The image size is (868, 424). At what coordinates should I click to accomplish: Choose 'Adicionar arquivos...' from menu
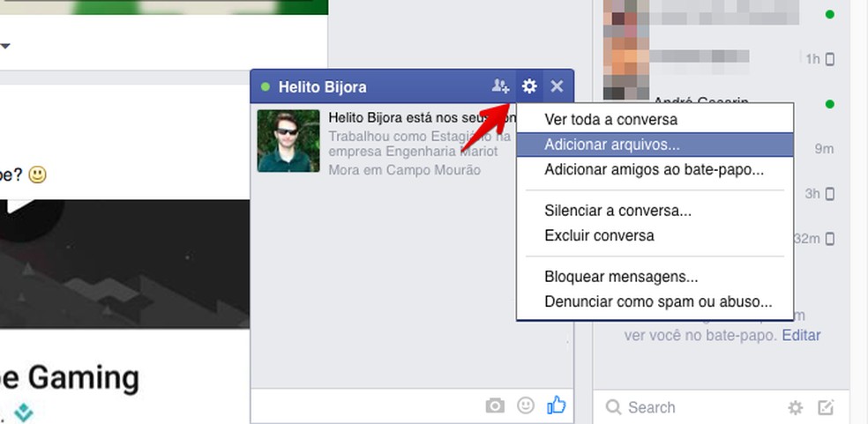655,145
